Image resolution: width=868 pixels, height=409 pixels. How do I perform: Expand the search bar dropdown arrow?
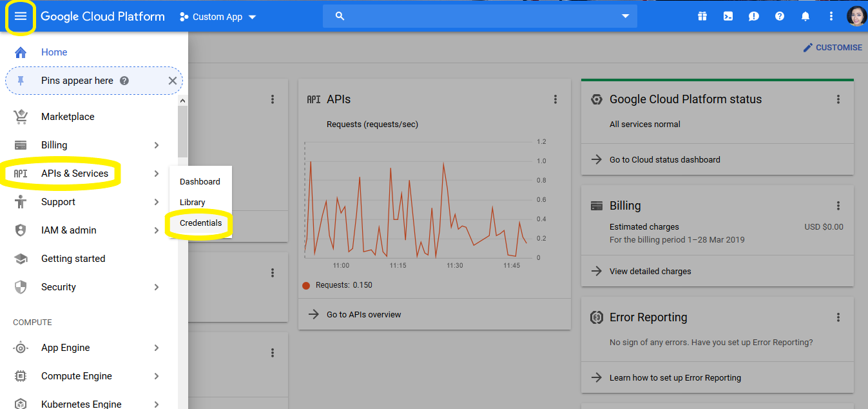[624, 16]
